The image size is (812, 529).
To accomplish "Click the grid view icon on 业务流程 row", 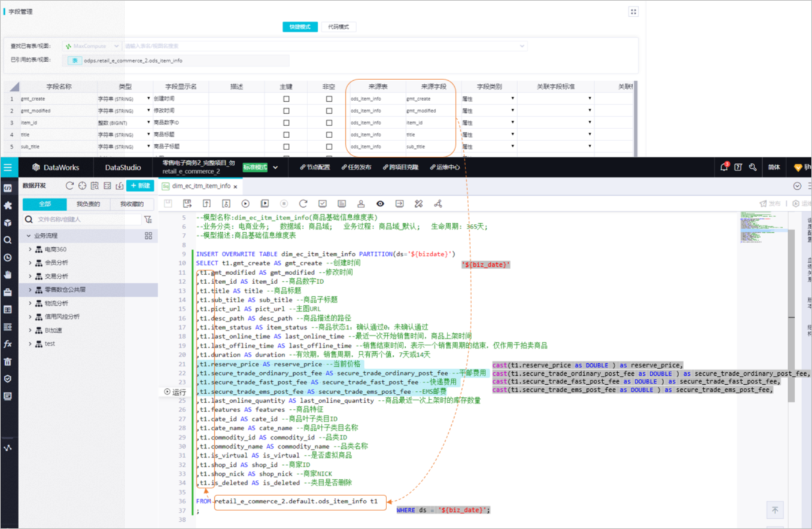I will [x=148, y=236].
